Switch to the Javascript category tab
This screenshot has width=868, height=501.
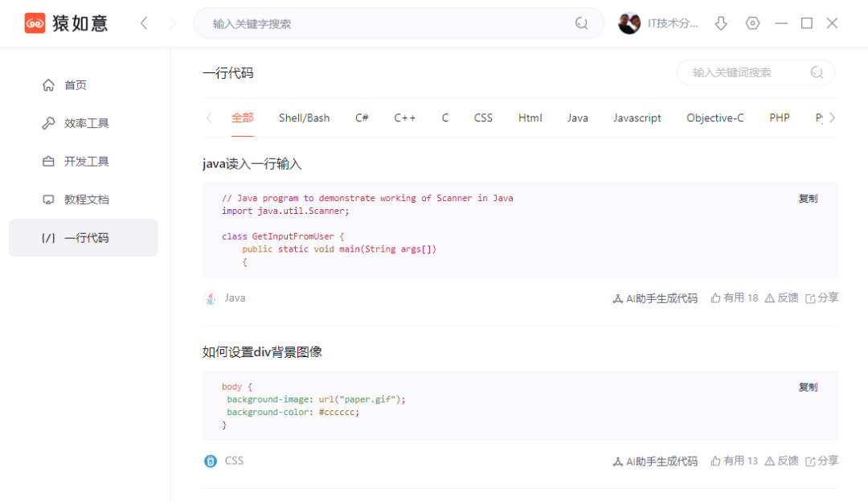[637, 117]
